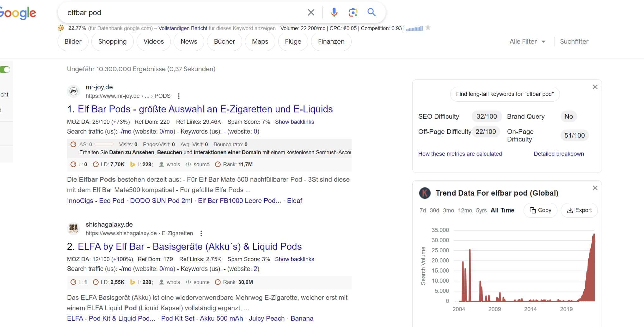Open Pod Kit Set - Akku 500 mAh sitelink

pyautogui.click(x=202, y=318)
